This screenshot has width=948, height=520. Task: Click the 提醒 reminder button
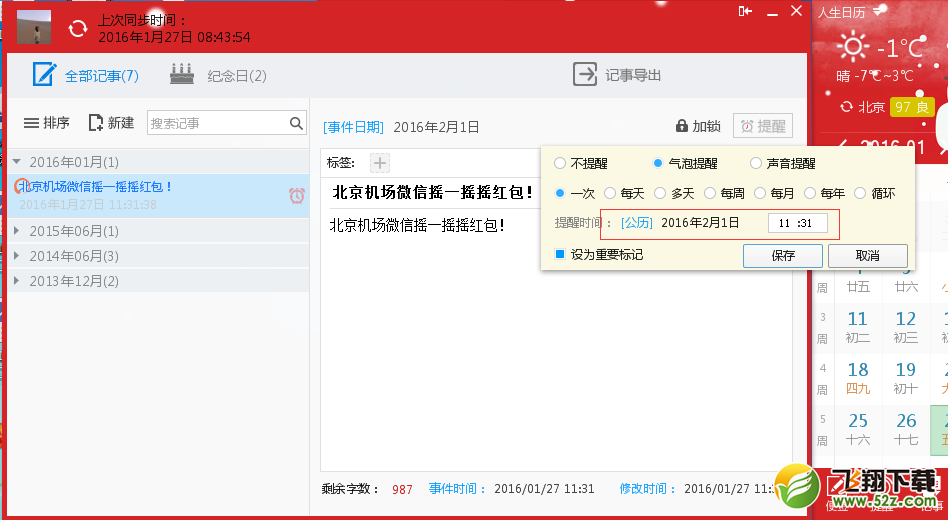(763, 126)
